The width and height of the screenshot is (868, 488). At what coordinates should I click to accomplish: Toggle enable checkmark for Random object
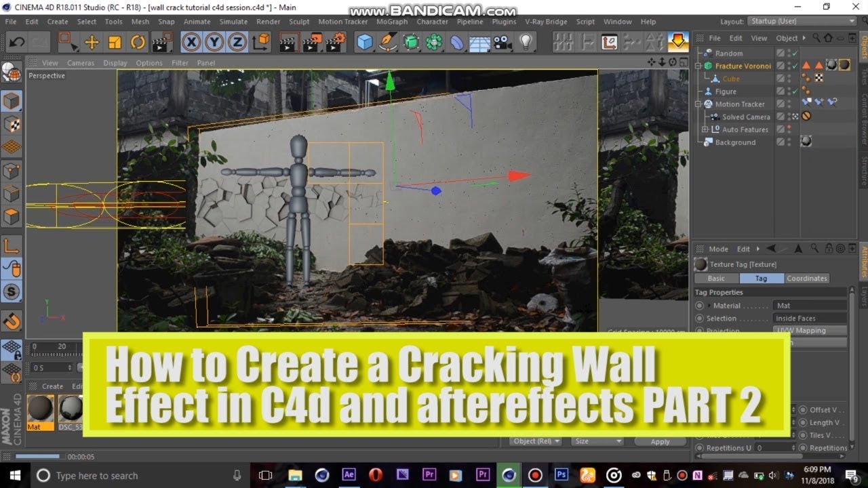[x=794, y=54]
